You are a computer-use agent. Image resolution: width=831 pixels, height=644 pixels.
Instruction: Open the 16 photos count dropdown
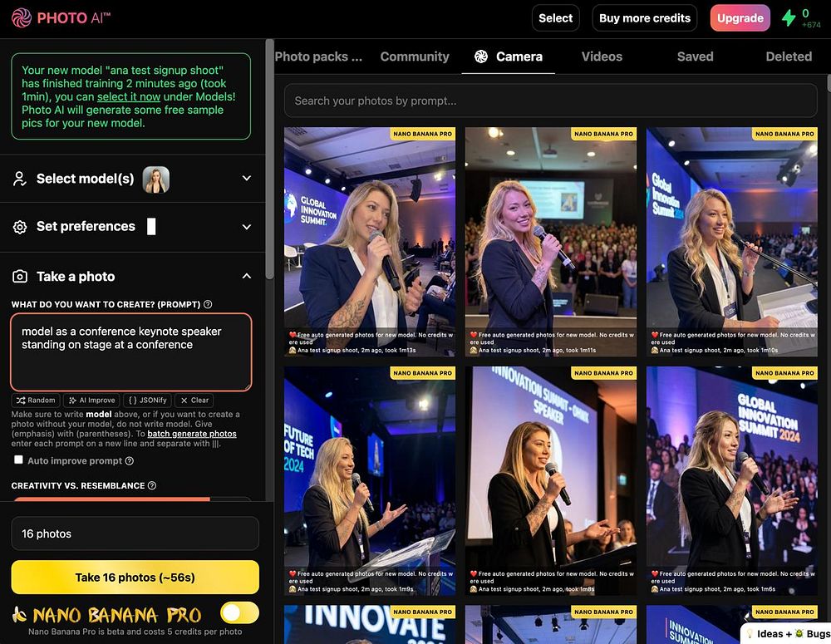tap(135, 533)
